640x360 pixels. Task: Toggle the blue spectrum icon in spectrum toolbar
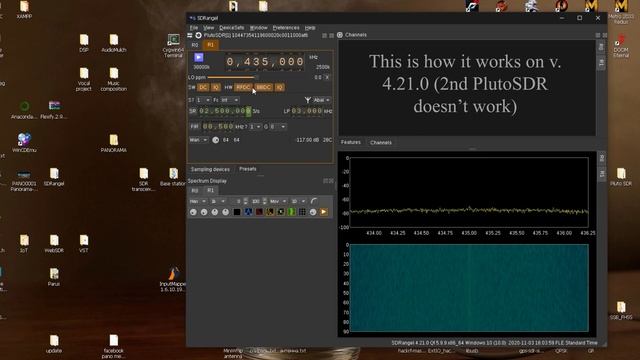click(248, 212)
